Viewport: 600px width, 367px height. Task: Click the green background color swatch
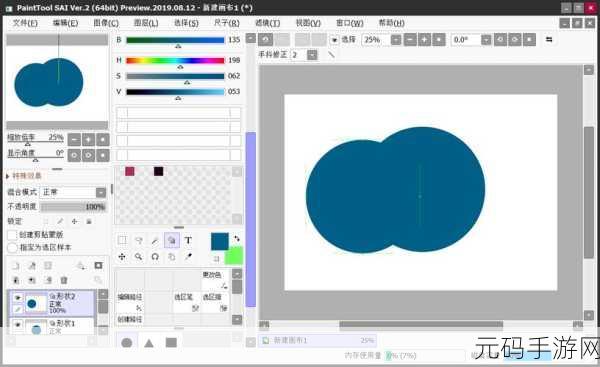234,255
